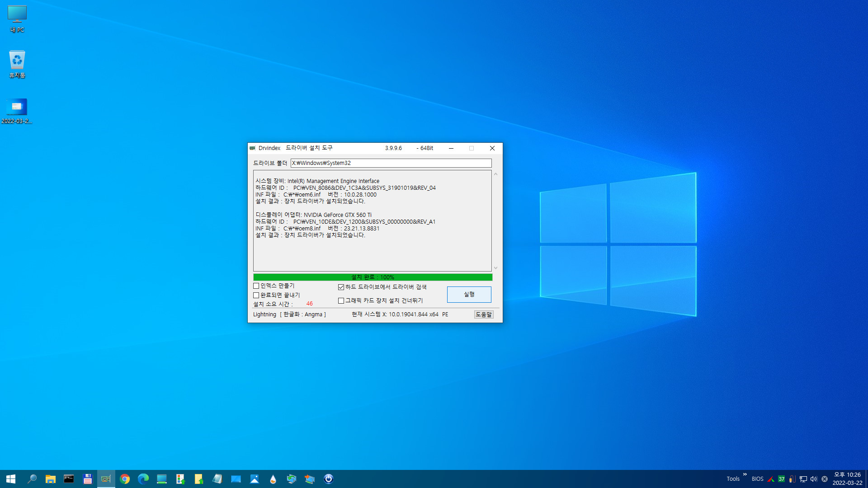Click the 드라이브 폴더 path input field

(x=391, y=163)
